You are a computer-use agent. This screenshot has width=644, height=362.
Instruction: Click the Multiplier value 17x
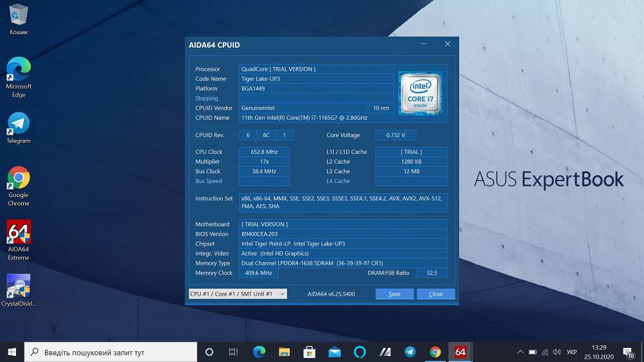point(263,162)
